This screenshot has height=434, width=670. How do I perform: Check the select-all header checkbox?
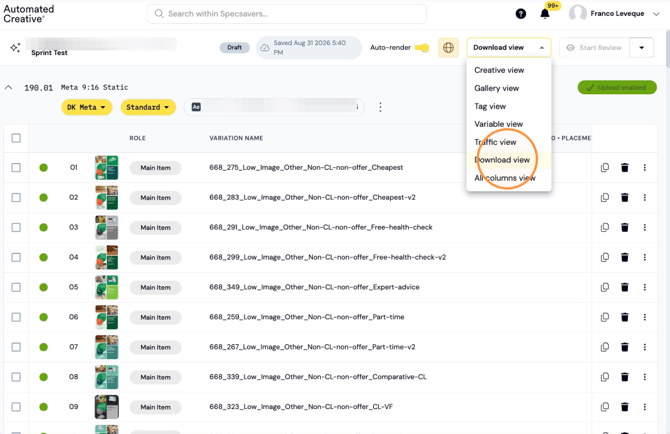tap(16, 138)
